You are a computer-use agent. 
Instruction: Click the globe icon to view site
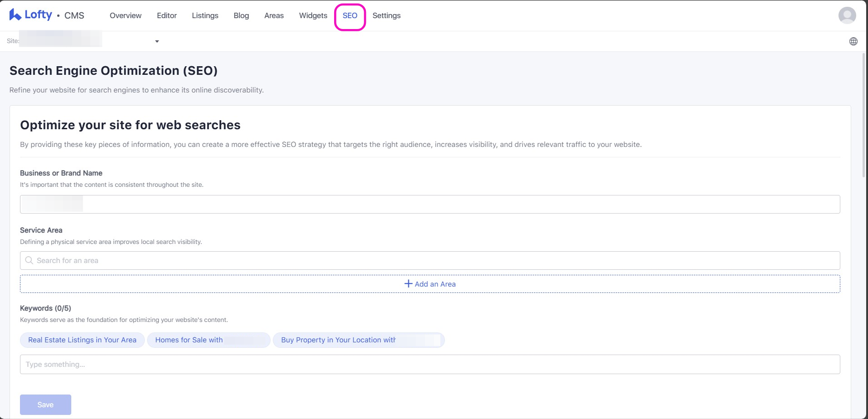(853, 41)
